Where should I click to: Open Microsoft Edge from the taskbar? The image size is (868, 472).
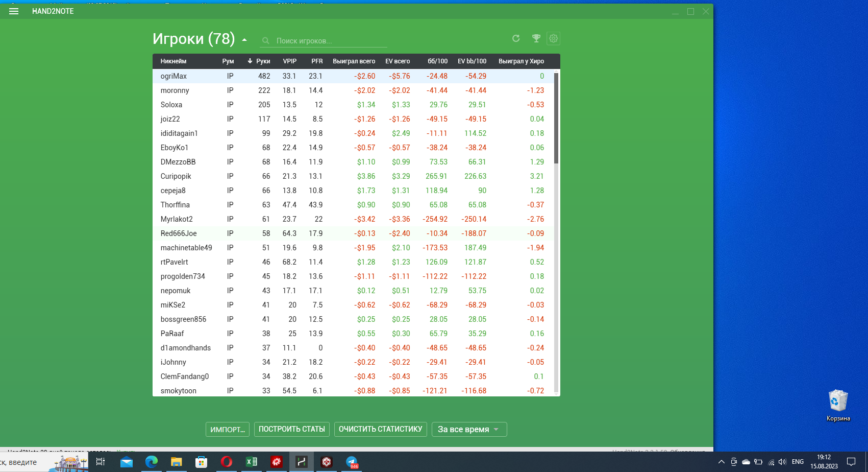(x=152, y=462)
